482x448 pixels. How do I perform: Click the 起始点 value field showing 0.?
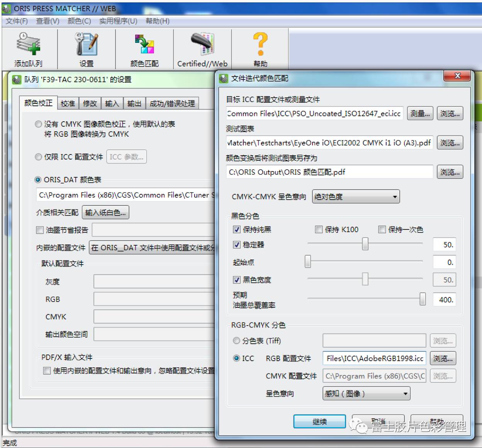click(444, 263)
